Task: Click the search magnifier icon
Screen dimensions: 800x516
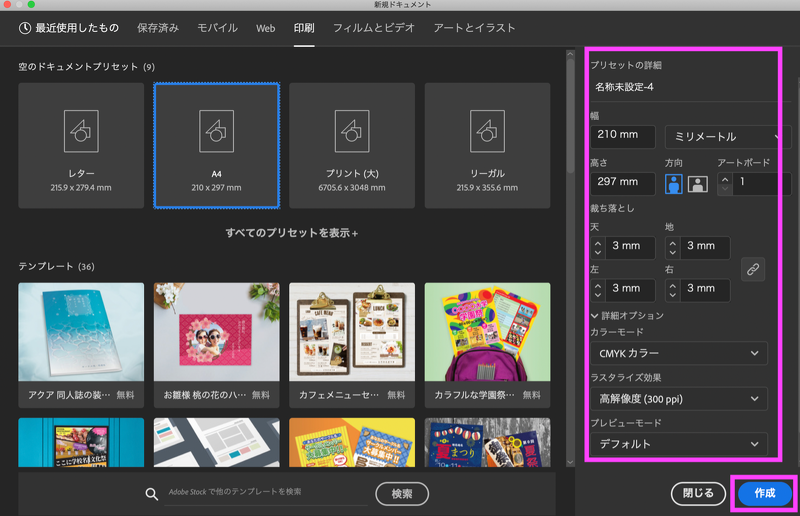Action: coord(152,494)
